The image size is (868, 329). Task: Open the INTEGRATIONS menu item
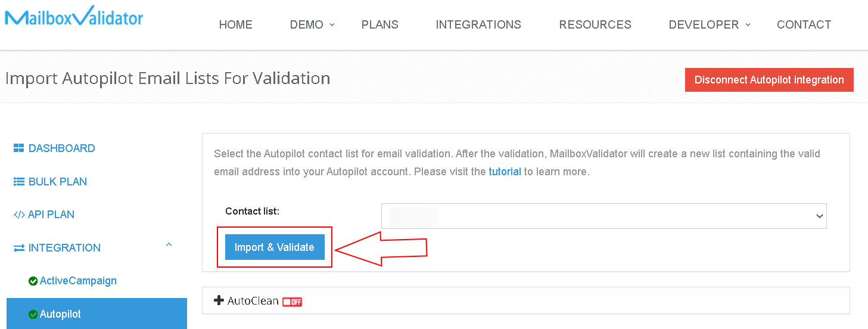click(x=478, y=24)
